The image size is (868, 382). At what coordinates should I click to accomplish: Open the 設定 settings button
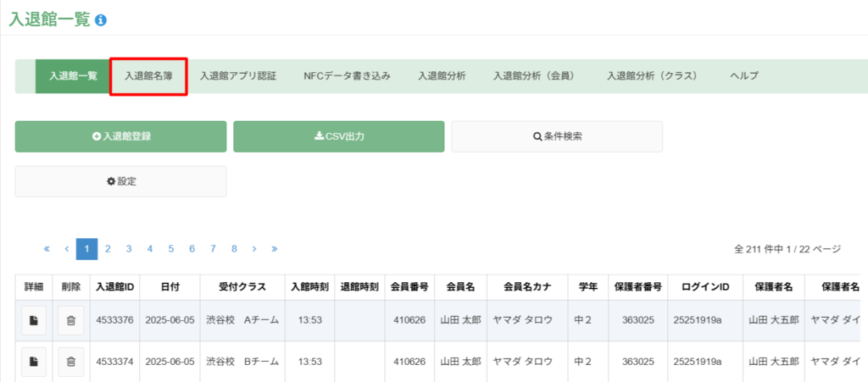120,181
